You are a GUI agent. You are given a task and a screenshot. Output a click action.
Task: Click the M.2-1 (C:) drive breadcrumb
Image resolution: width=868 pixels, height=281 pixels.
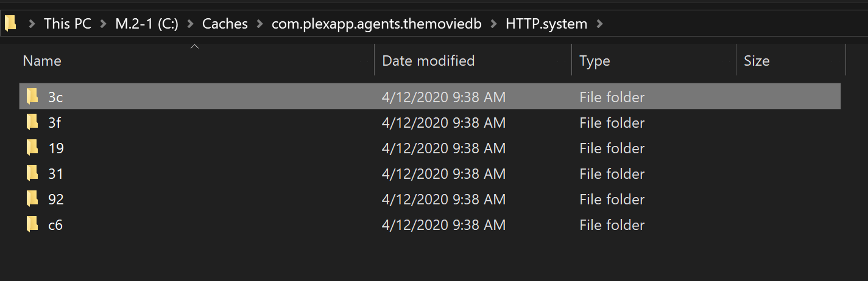(x=147, y=24)
